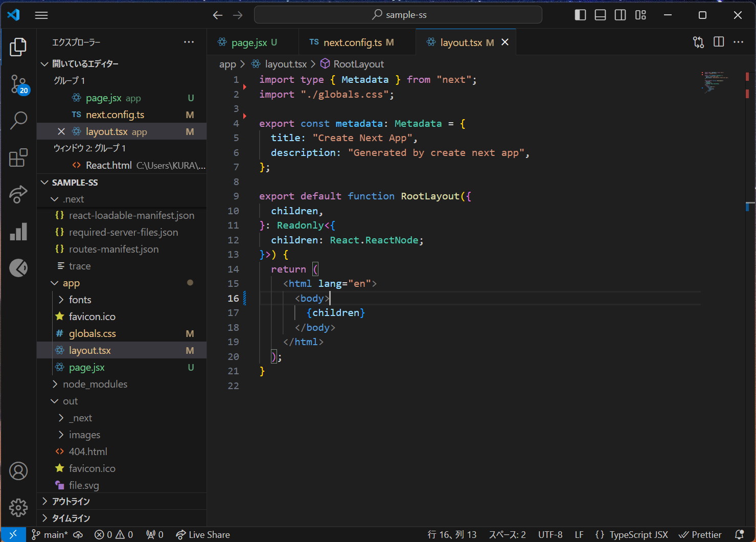Open errors and warnings problems indicator

114,534
